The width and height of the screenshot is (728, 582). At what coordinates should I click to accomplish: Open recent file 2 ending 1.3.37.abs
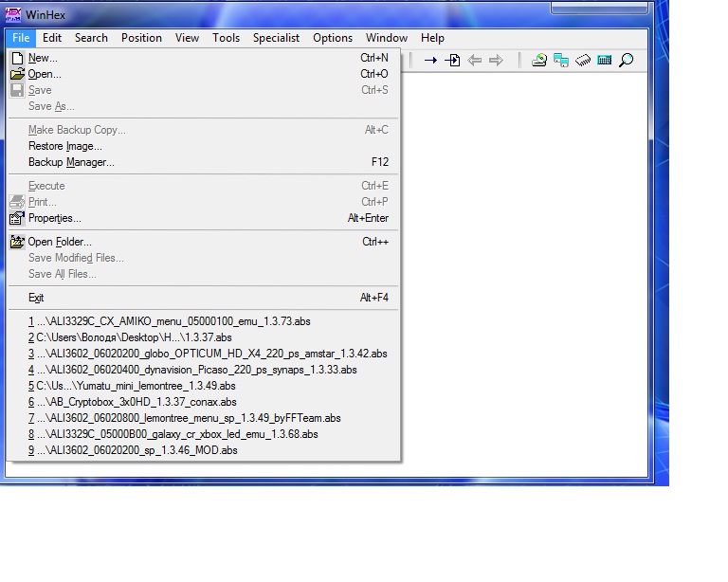coord(204,337)
